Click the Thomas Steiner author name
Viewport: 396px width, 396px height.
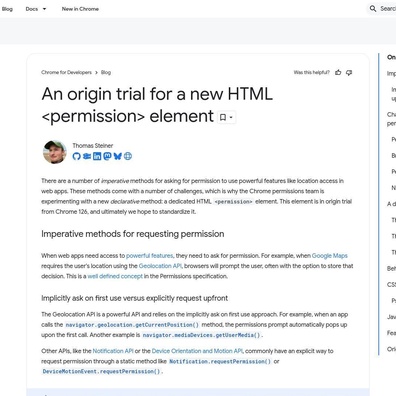pyautogui.click(x=93, y=146)
